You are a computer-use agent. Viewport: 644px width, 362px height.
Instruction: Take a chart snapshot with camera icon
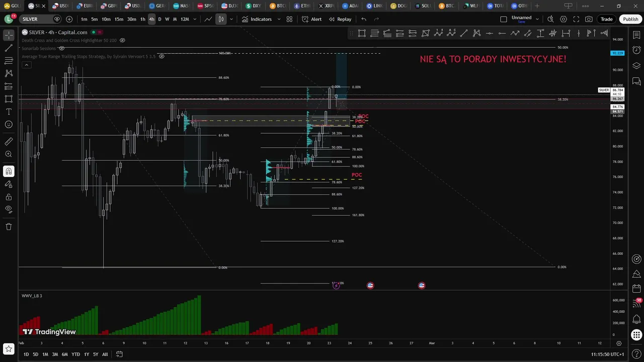[x=589, y=19]
